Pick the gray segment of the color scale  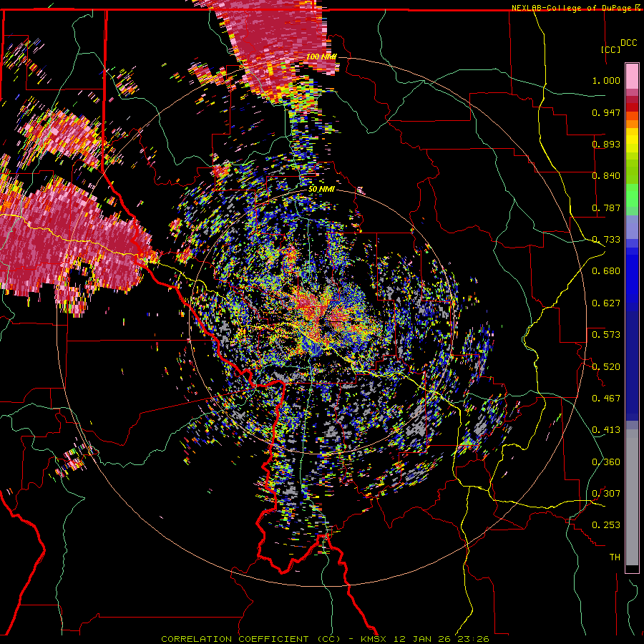click(x=632, y=497)
